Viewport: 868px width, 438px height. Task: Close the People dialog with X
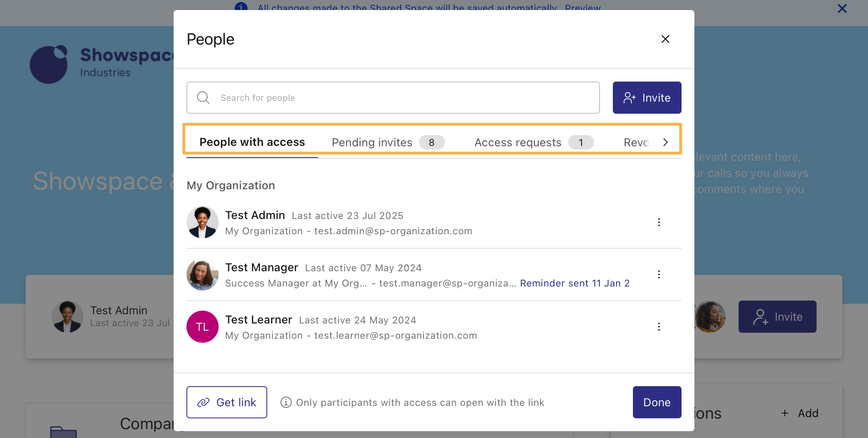[x=665, y=39]
